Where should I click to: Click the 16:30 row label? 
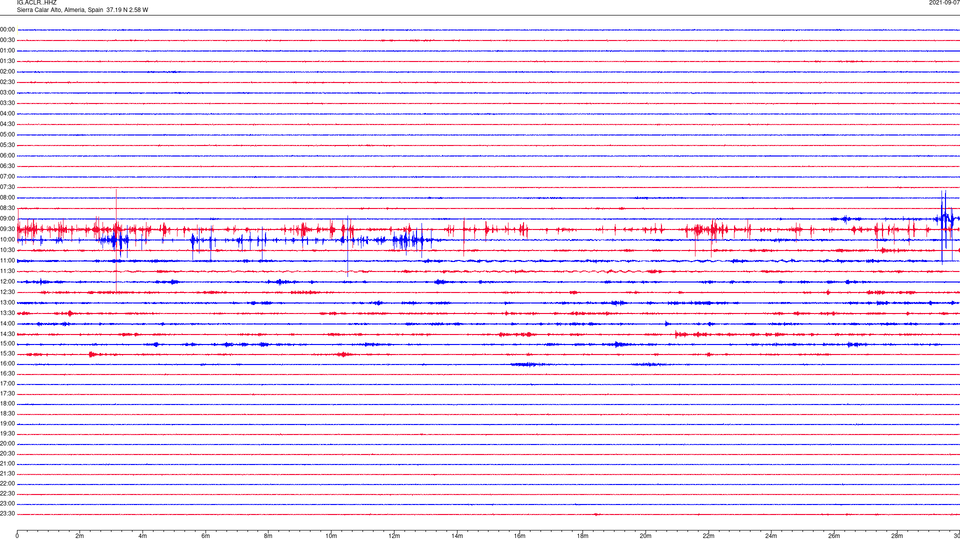click(7, 374)
